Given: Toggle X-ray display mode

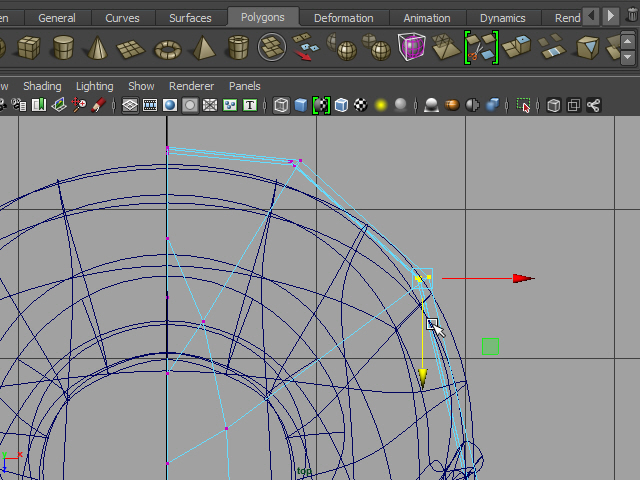Looking at the screenshot, I should pyautogui.click(x=553, y=105).
